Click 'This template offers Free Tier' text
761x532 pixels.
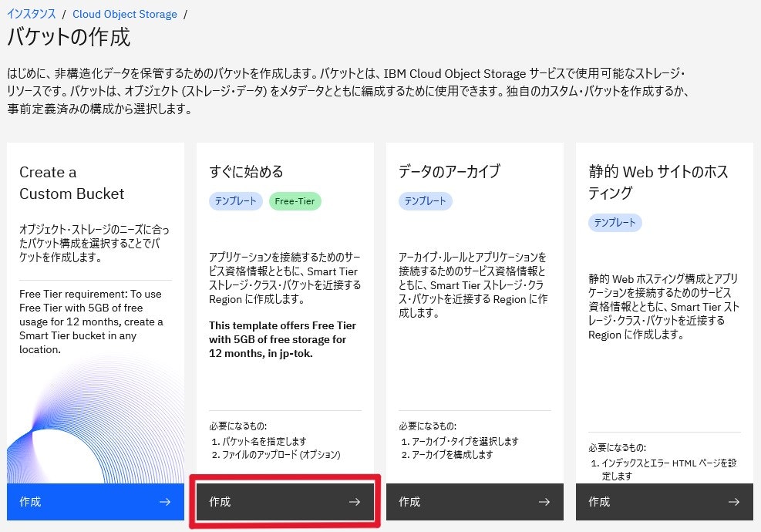click(282, 339)
